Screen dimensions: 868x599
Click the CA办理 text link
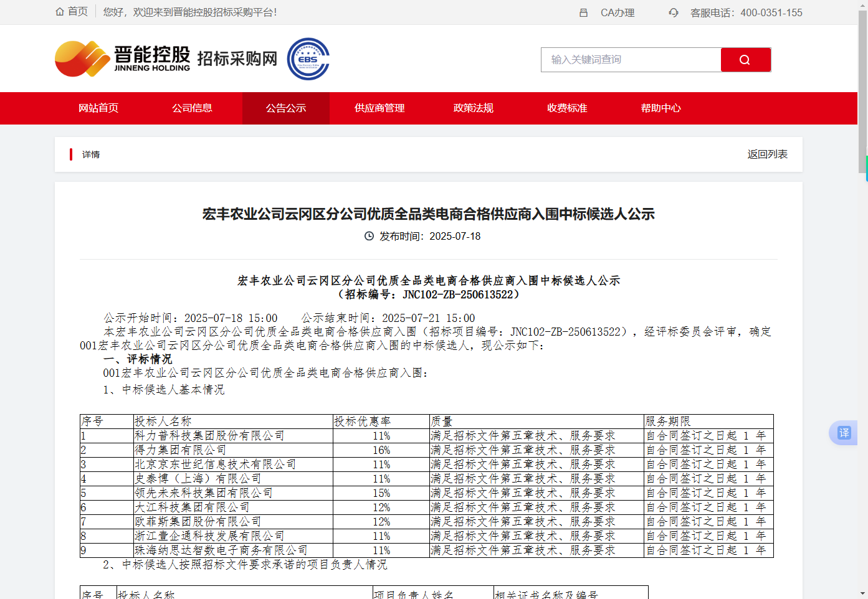click(617, 12)
